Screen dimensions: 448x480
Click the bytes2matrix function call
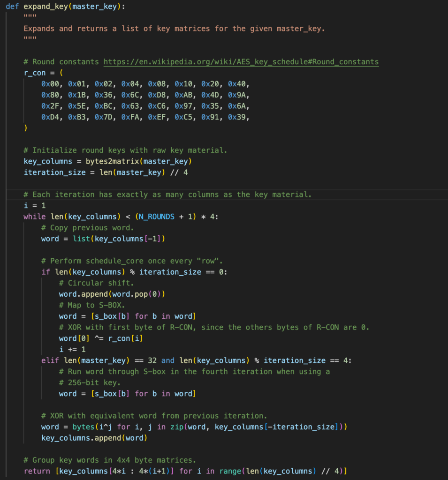113,161
